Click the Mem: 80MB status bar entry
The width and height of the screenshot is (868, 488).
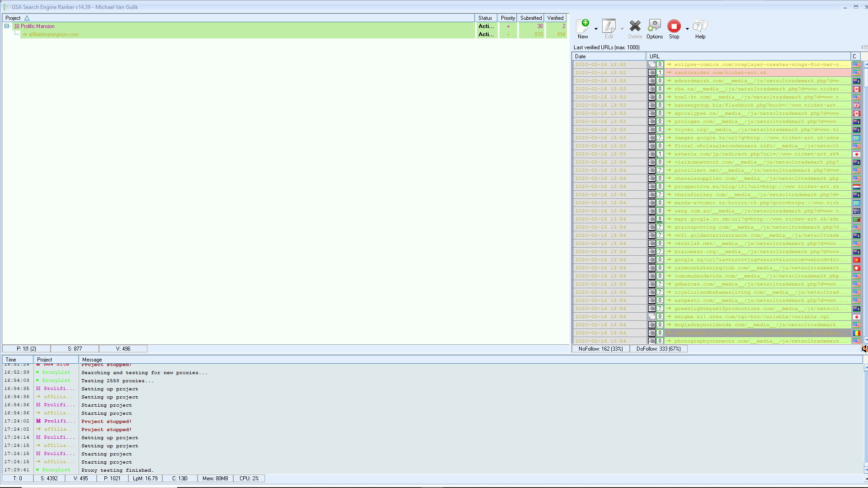point(215,479)
